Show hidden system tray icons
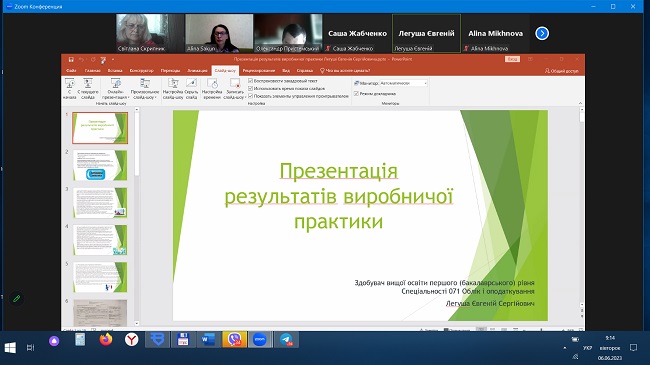 click(564, 348)
